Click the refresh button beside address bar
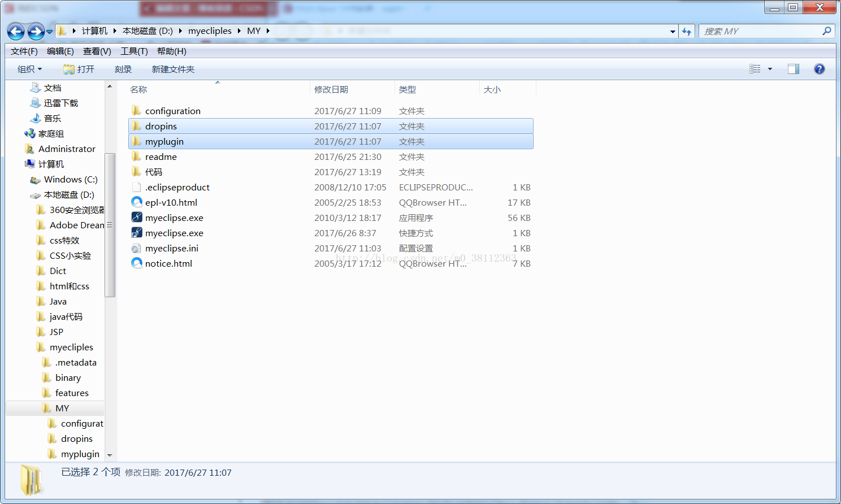 point(687,32)
